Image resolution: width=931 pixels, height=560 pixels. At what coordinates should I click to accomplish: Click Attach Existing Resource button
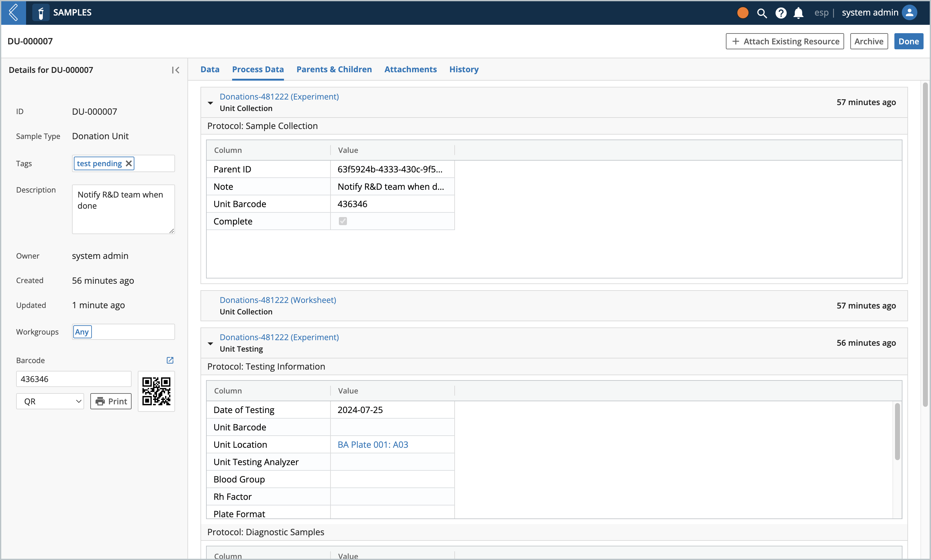(x=785, y=42)
